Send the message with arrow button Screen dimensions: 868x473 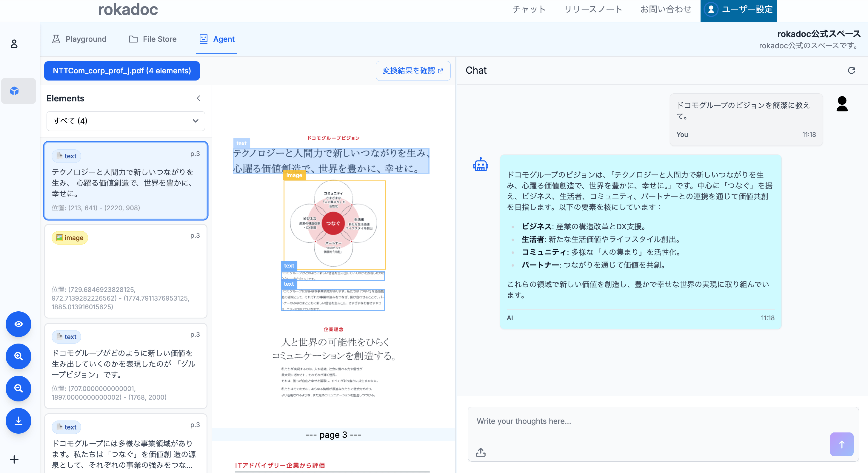click(x=841, y=444)
